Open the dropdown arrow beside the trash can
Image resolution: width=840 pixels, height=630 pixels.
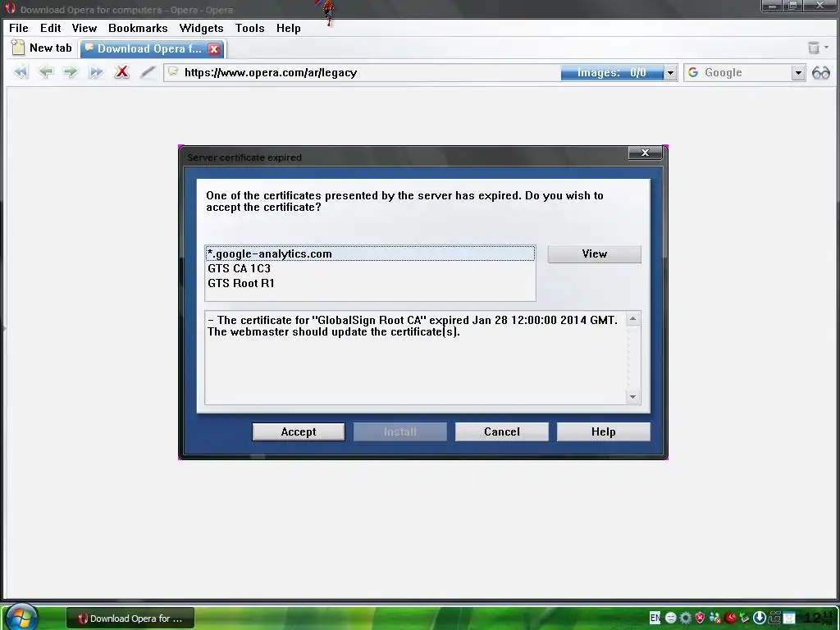(827, 48)
